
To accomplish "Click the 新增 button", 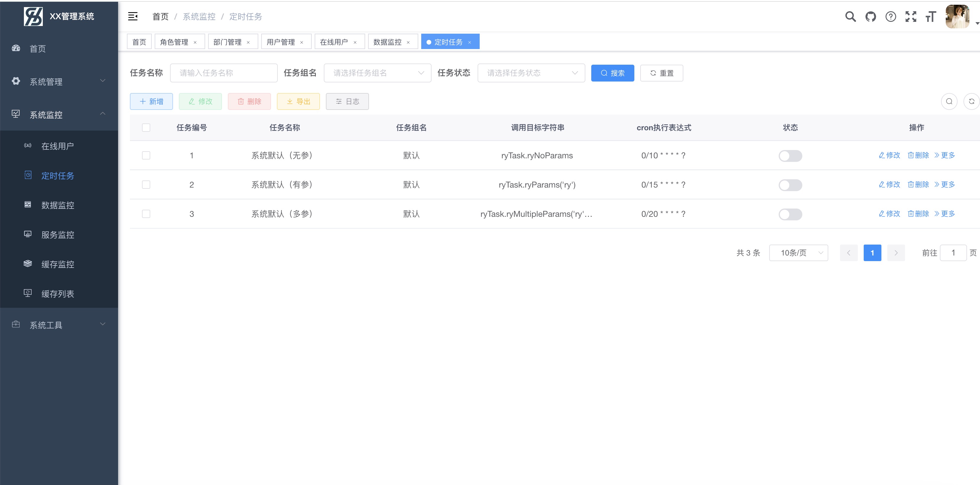I will point(151,101).
